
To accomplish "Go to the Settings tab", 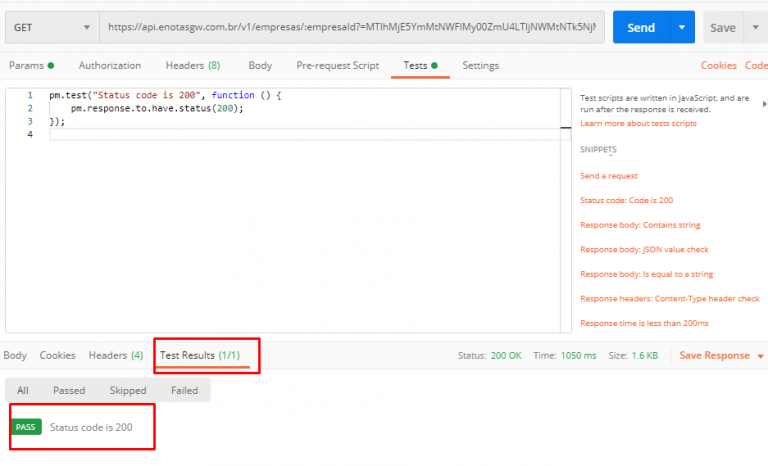I will point(480,65).
